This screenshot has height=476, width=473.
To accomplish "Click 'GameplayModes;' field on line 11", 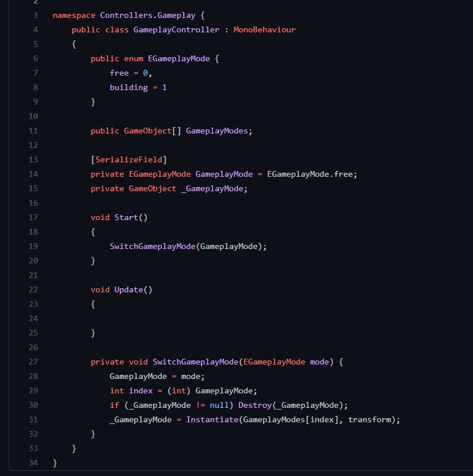I will click(x=219, y=131).
